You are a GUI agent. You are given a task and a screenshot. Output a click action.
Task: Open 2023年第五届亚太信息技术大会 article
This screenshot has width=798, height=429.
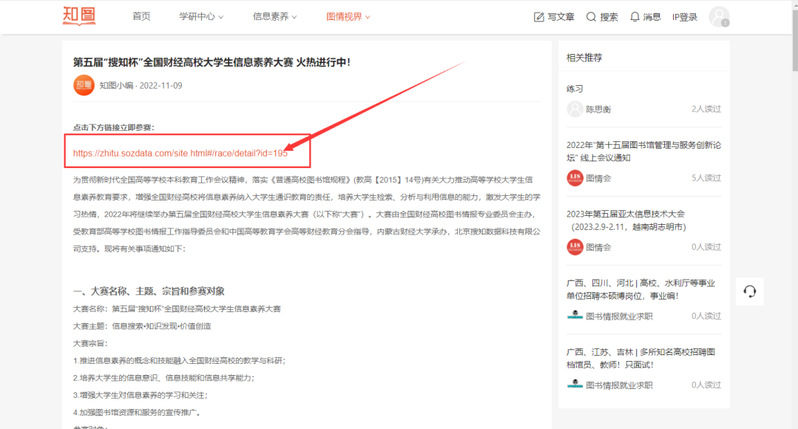tap(626, 220)
